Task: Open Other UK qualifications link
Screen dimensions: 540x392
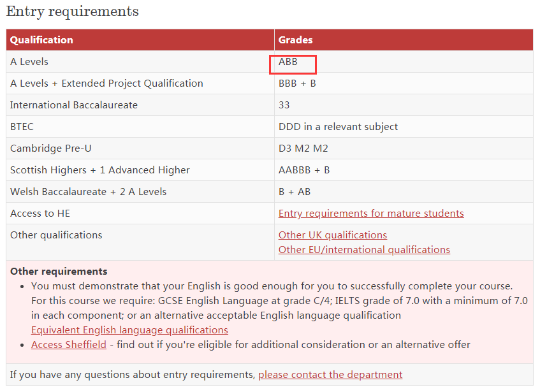Action: coord(333,235)
